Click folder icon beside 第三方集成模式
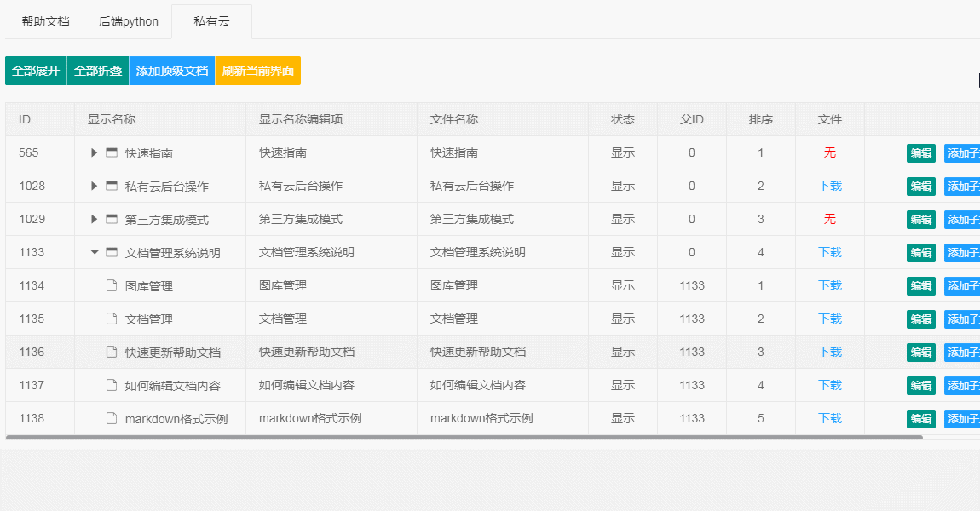The width and height of the screenshot is (980, 511). 111,219
